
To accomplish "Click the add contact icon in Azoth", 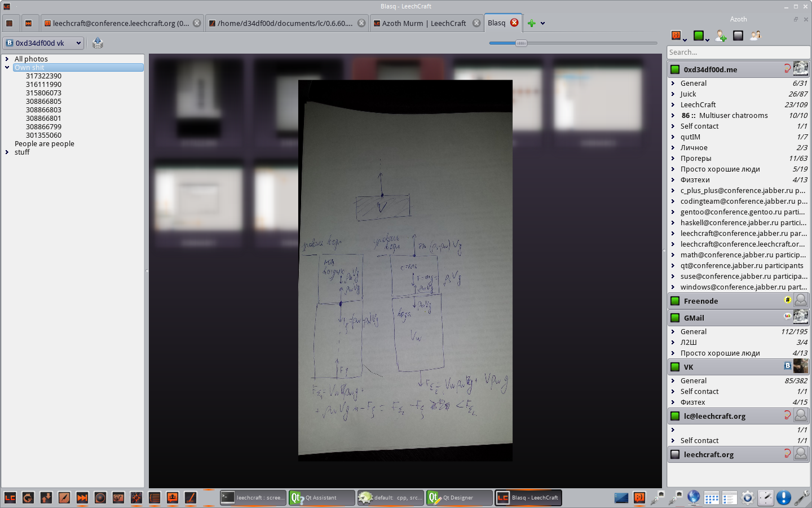I will point(721,36).
